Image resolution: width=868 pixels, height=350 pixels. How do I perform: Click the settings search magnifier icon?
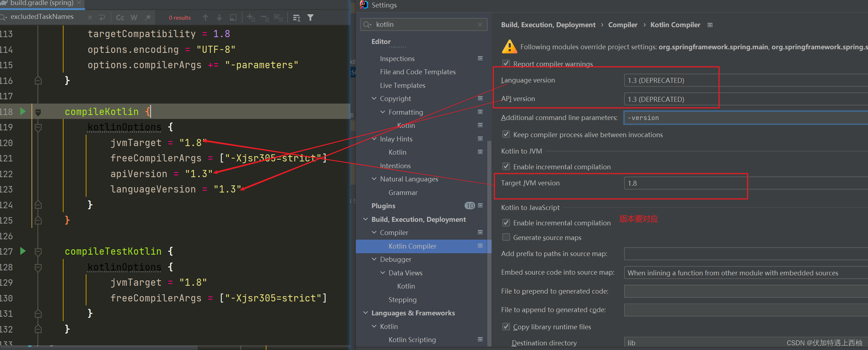(x=367, y=25)
